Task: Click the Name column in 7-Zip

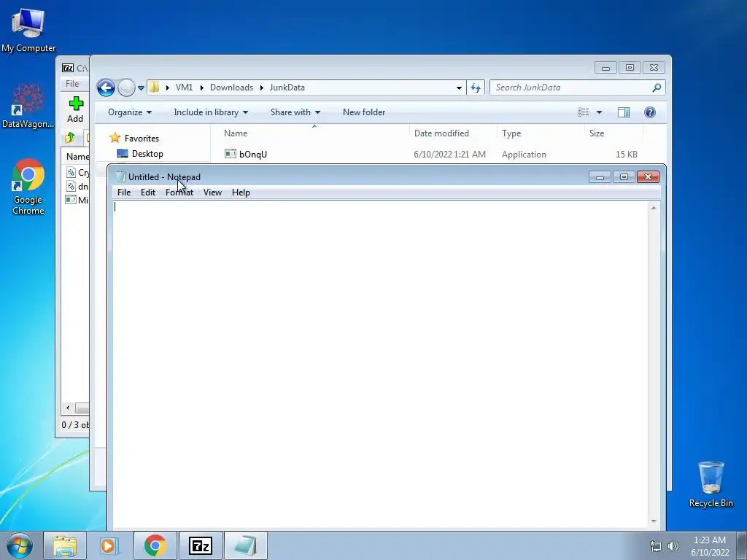Action: tap(77, 157)
